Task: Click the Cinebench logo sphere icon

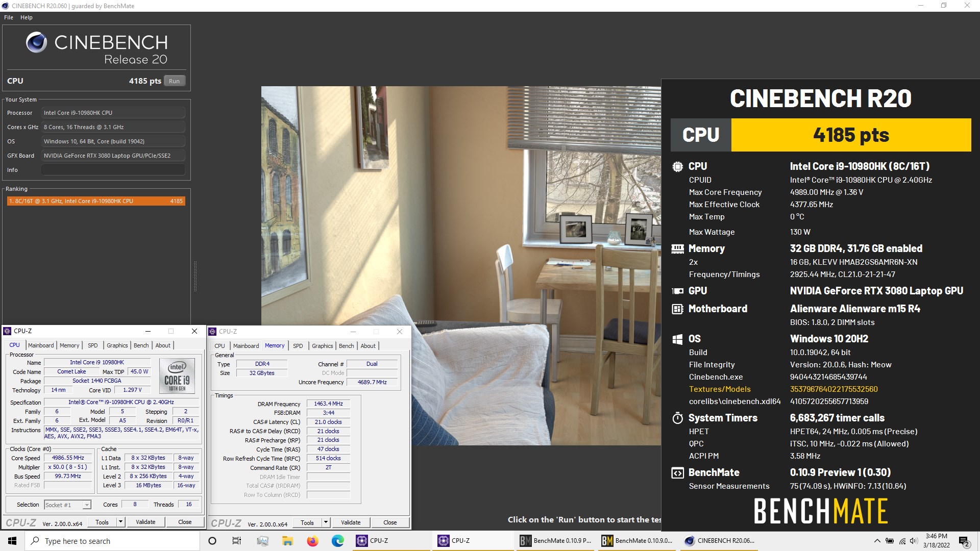Action: click(x=36, y=42)
